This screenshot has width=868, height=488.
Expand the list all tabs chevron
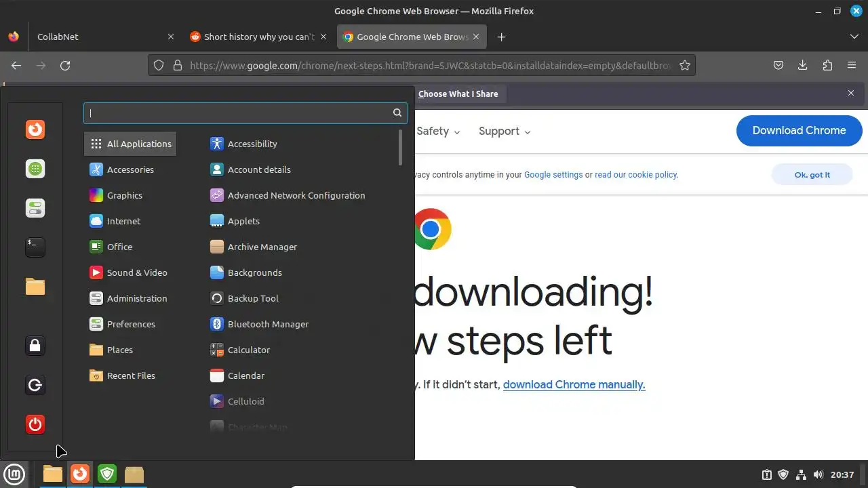pyautogui.click(x=854, y=37)
